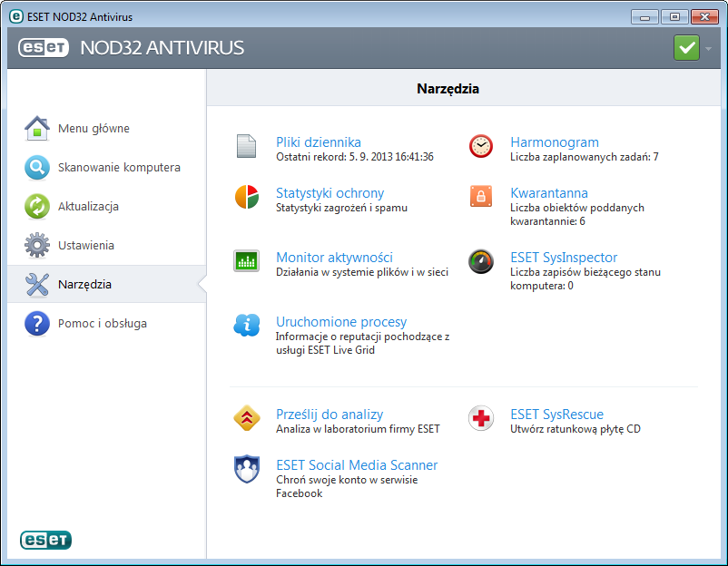Open the Uruchomione procesy link
Image resolution: width=728 pixels, height=566 pixels.
pos(341,321)
